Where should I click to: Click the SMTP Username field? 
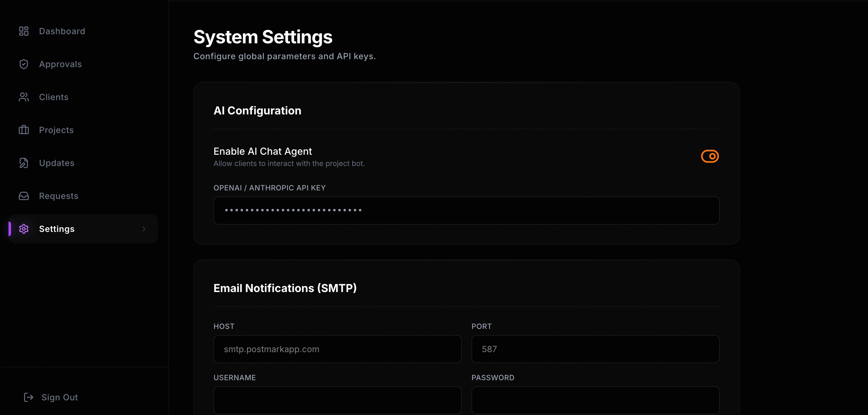tap(337, 400)
